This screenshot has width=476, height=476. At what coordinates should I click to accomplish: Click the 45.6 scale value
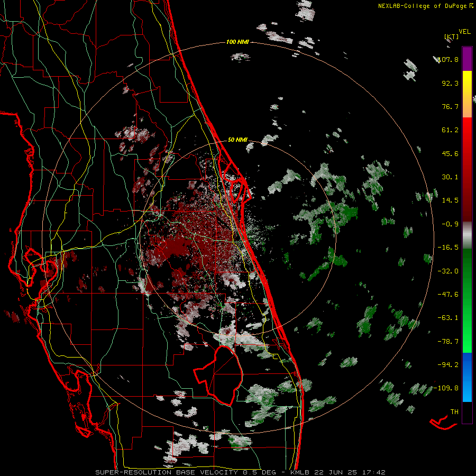[450, 153]
